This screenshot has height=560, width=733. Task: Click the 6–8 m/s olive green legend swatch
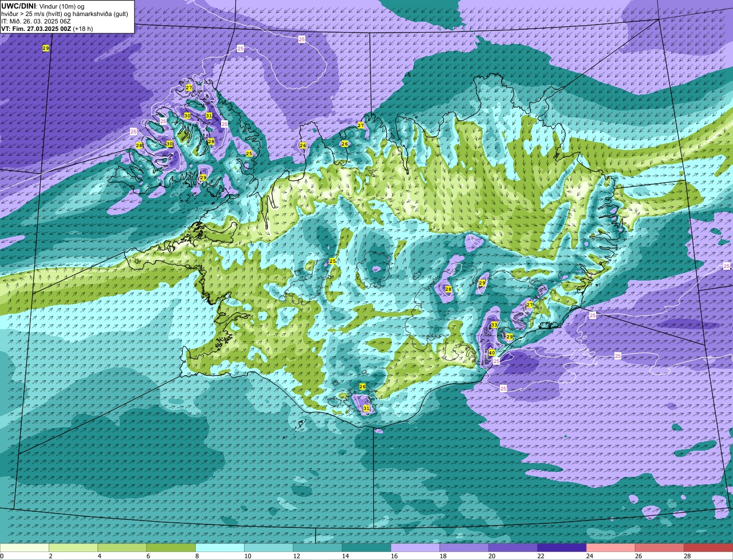point(171,547)
